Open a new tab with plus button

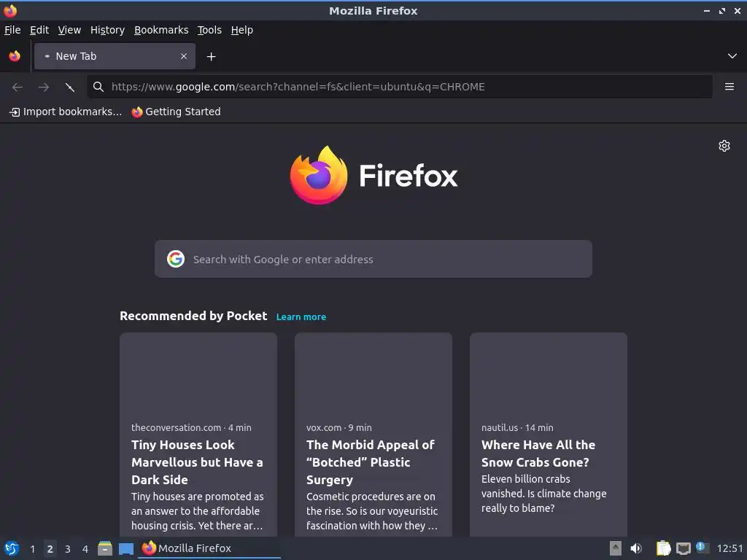[x=211, y=57]
